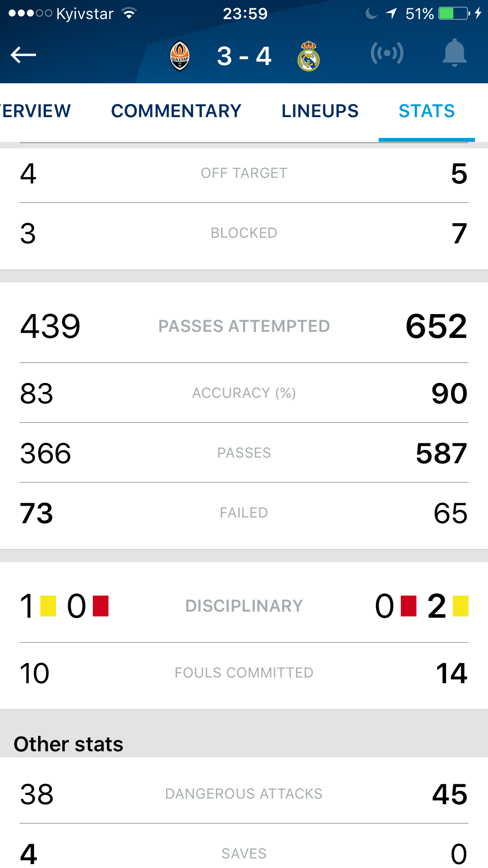Tap the Fouls Committed stat label

pos(244,673)
